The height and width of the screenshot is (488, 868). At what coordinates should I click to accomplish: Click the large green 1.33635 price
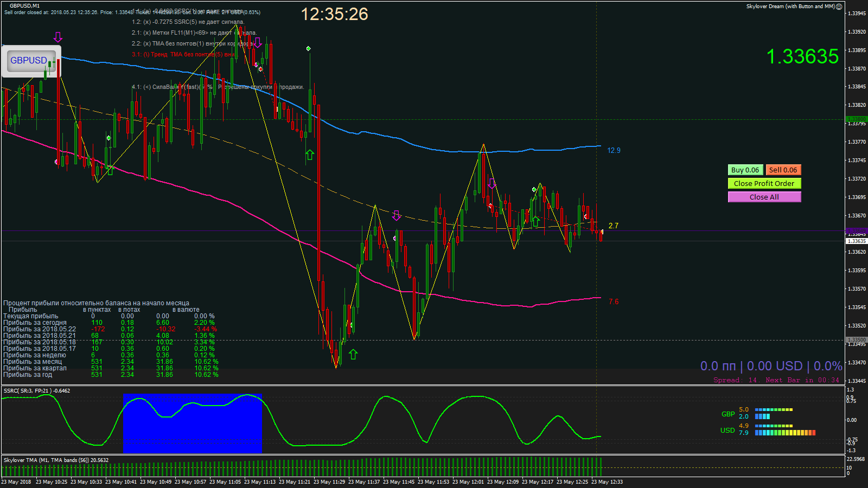pyautogui.click(x=802, y=56)
